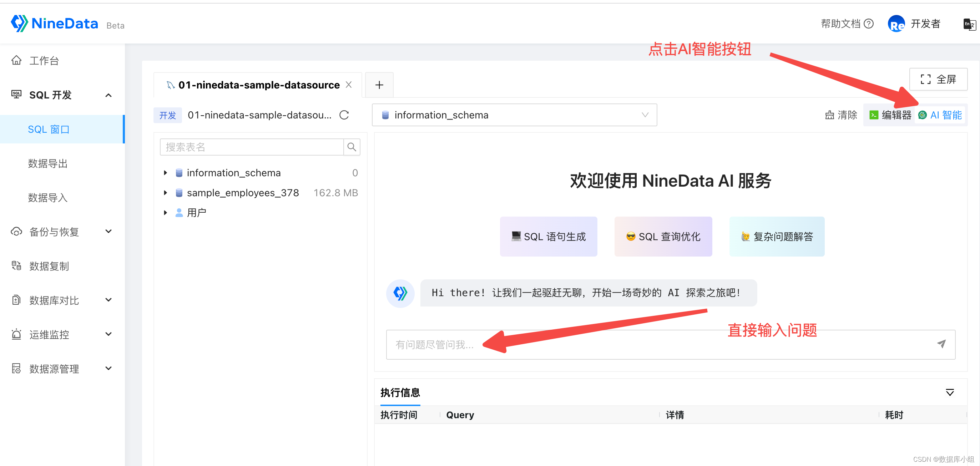This screenshot has width=980, height=466.
Task: Click the search magnifier in table search
Action: coord(352,147)
